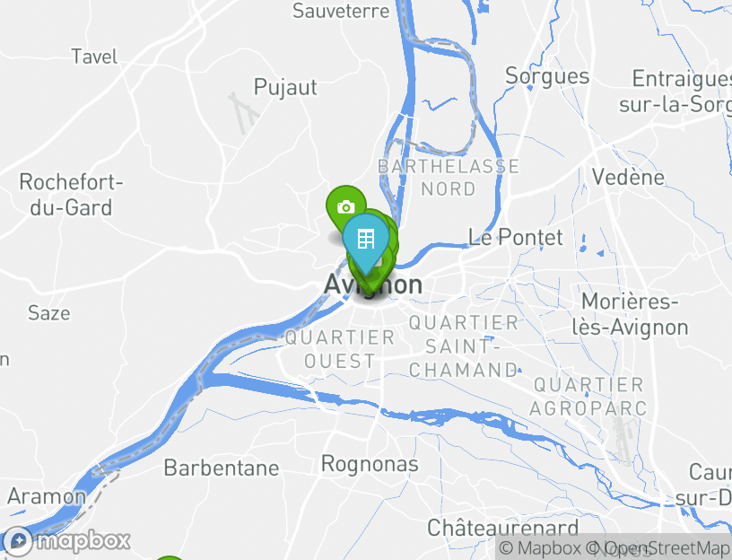The width and height of the screenshot is (732, 560).
Task: Select the partial green marker at bottom edge
Action: pyautogui.click(x=170, y=557)
